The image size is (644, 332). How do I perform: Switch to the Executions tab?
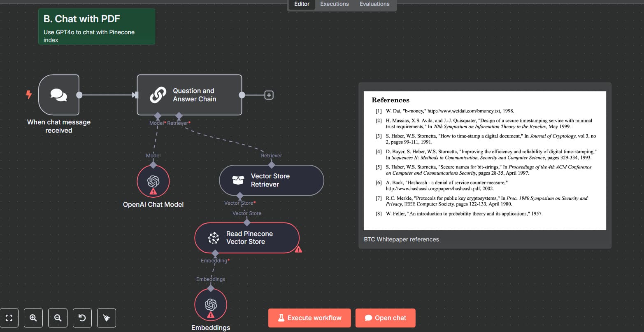334,4
